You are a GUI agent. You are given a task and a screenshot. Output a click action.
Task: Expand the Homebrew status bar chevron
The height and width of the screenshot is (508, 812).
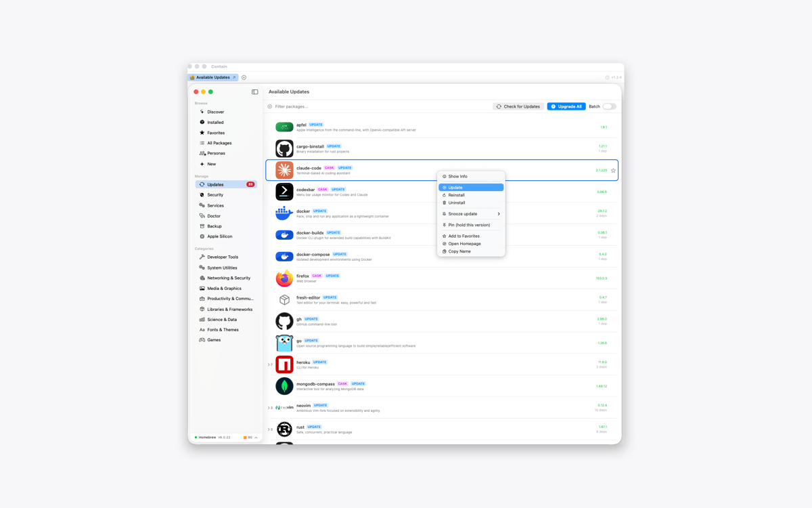(x=256, y=438)
